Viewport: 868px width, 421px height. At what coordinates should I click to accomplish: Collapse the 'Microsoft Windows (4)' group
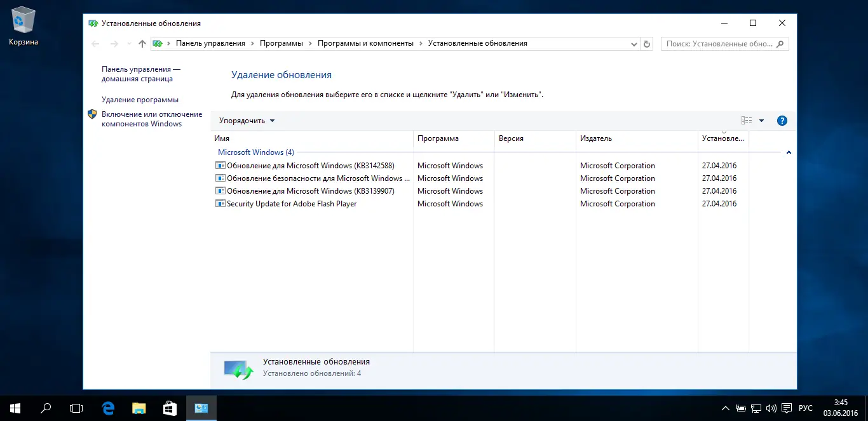[x=789, y=152]
